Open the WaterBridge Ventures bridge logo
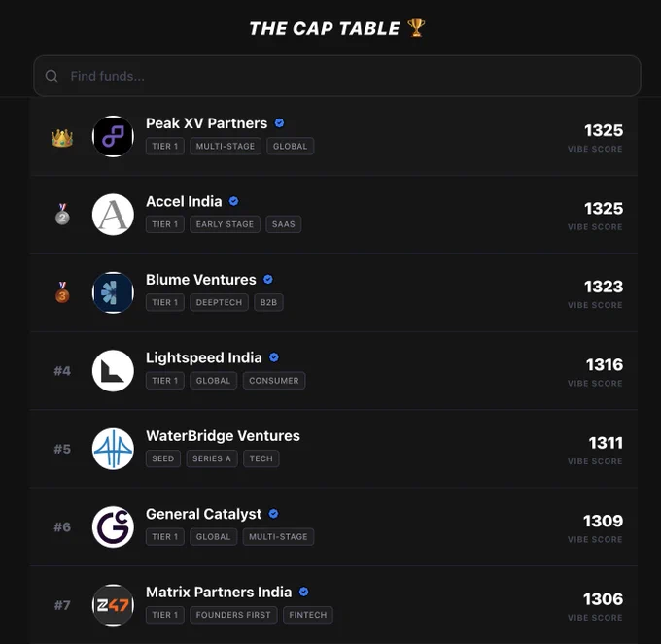The width and height of the screenshot is (661, 644). point(113,449)
